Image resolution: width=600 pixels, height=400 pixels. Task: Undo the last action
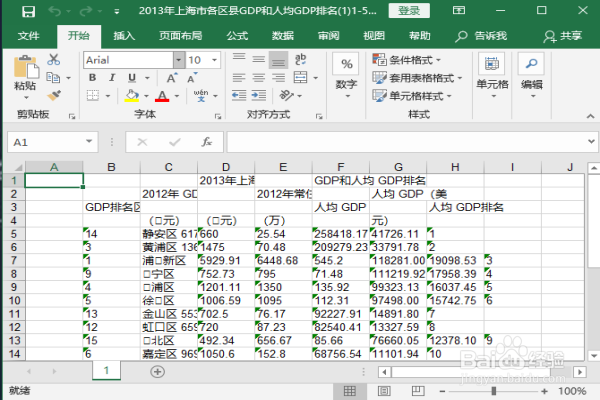coord(54,11)
